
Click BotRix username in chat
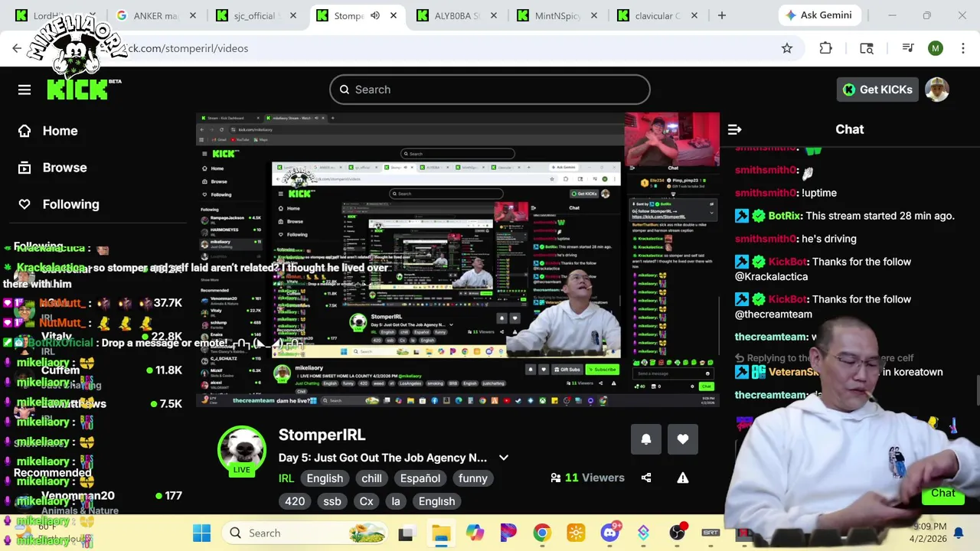tap(784, 216)
